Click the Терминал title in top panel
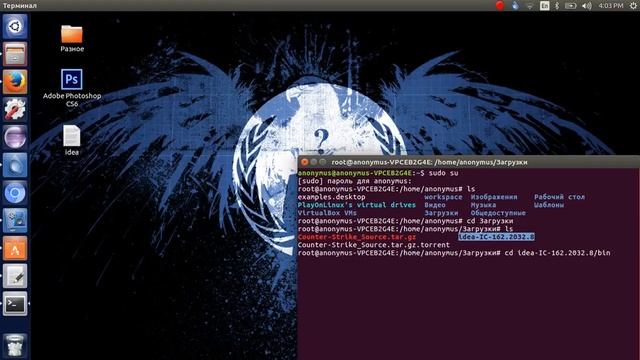 tap(20, 6)
